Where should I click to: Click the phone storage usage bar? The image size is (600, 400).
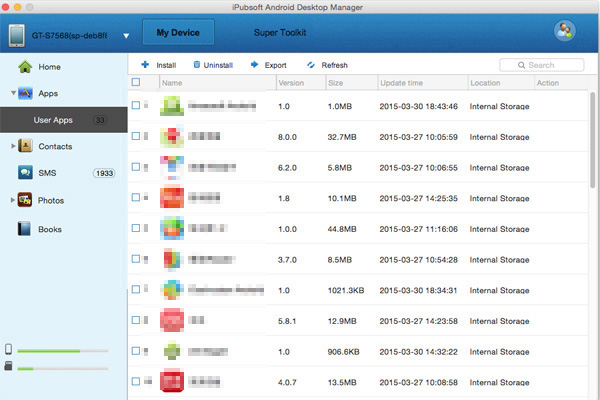coord(65,351)
